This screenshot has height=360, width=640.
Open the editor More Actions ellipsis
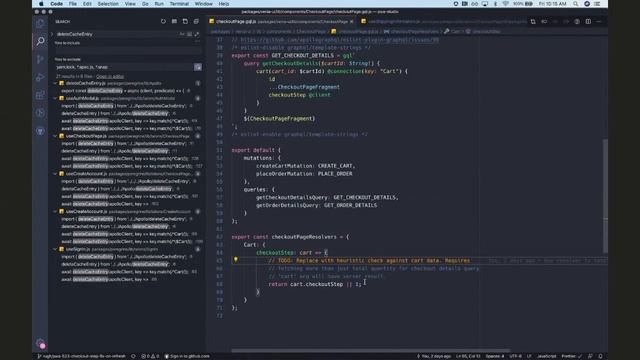(x=599, y=22)
